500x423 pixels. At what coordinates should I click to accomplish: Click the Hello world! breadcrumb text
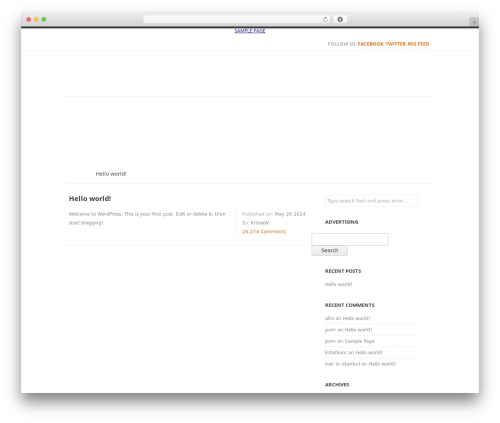(111, 174)
